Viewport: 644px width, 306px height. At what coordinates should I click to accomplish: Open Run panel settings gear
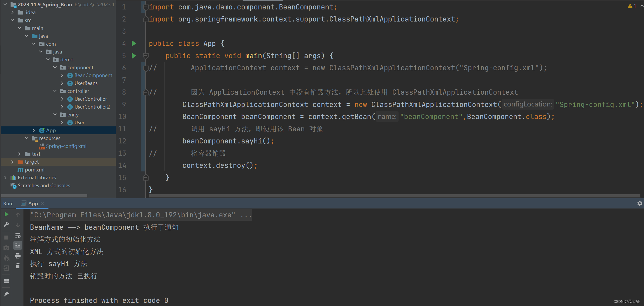[640, 203]
